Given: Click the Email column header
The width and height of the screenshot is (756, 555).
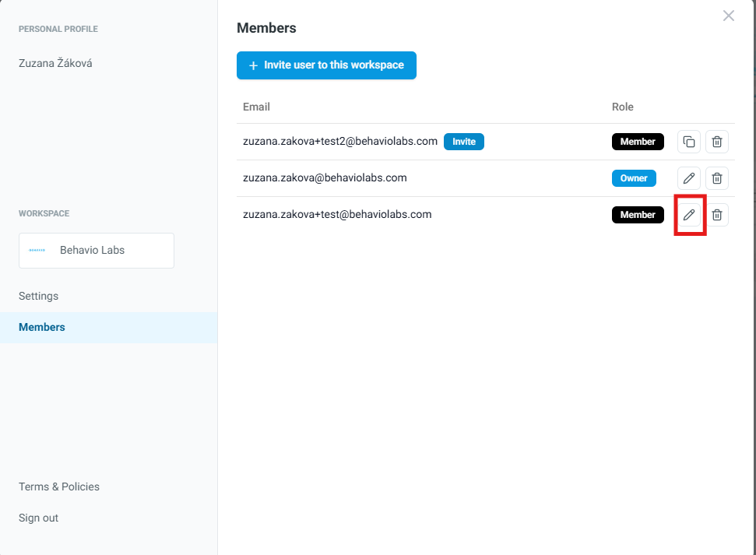Looking at the screenshot, I should 257,107.
